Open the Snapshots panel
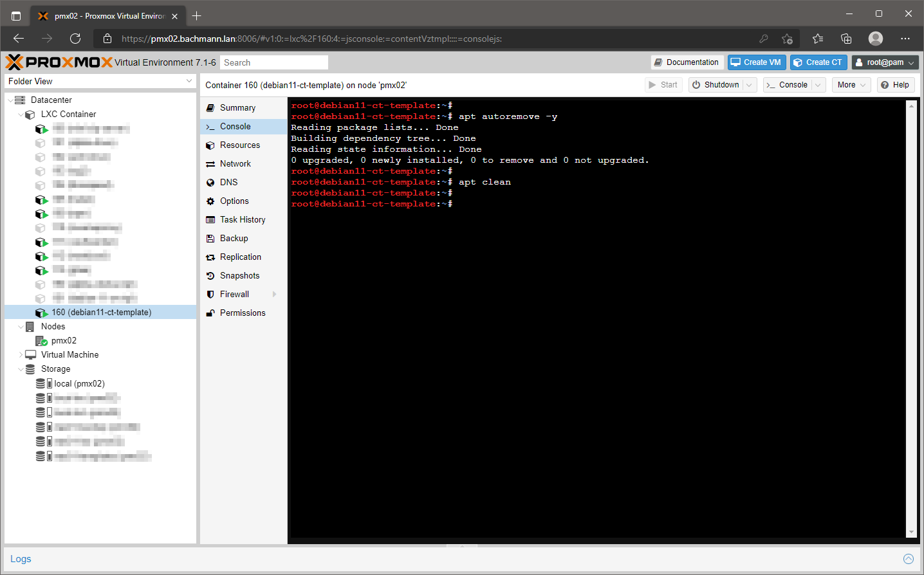 [239, 275]
